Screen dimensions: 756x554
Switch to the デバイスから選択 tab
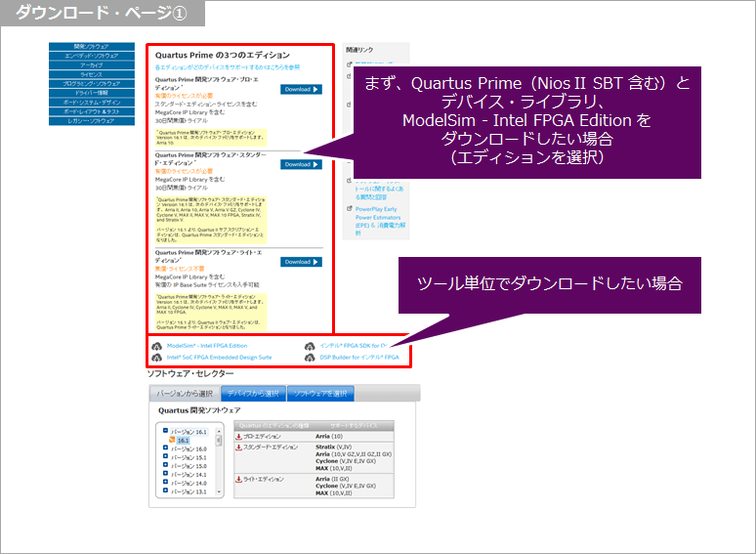tap(253, 394)
